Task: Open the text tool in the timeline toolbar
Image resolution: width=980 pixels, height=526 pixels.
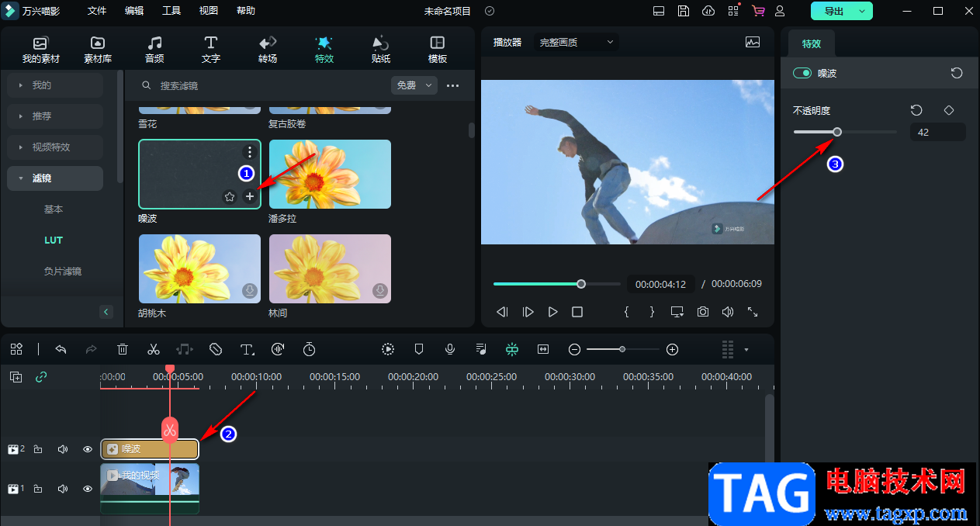Action: [248, 350]
